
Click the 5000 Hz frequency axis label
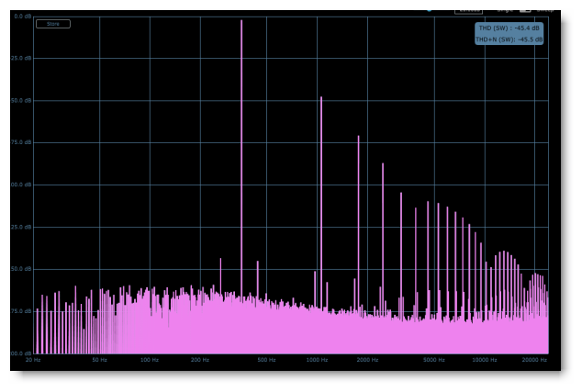point(434,360)
